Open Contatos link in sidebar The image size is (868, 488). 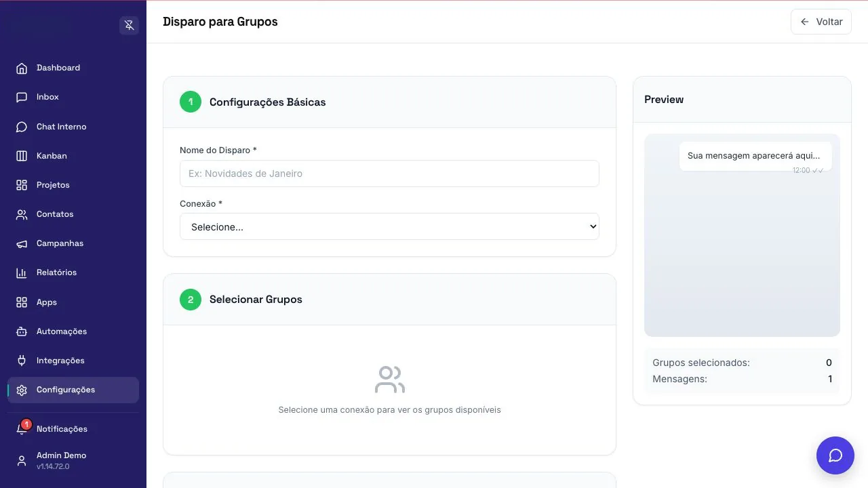(x=73, y=214)
